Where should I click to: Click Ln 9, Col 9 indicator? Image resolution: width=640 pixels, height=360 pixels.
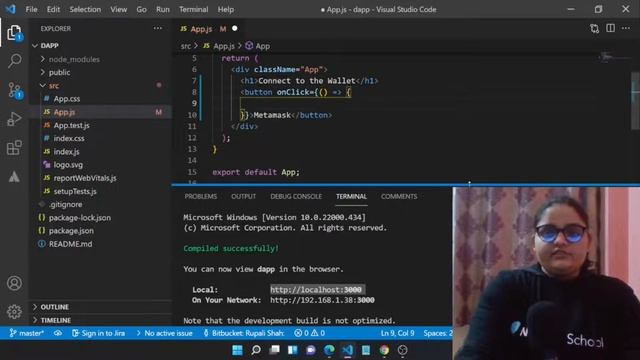(397, 333)
